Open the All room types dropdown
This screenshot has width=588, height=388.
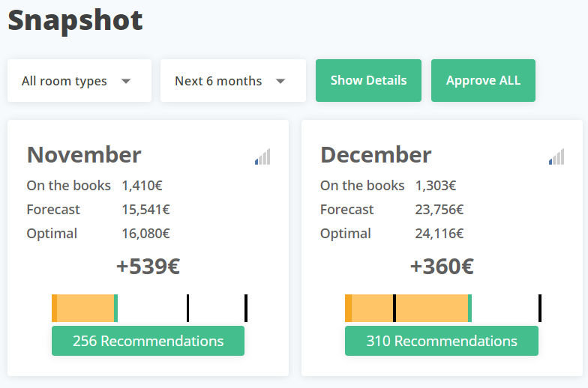point(79,81)
